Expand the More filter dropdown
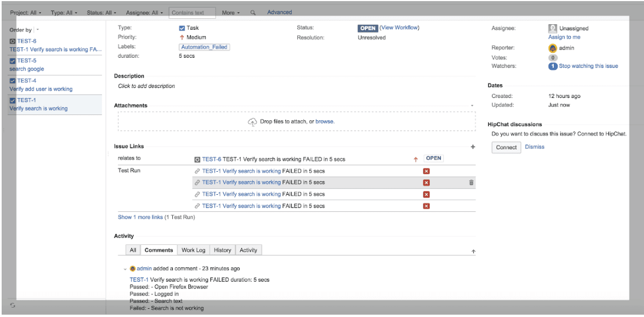Screen dimensions: 644x317 pos(231,13)
